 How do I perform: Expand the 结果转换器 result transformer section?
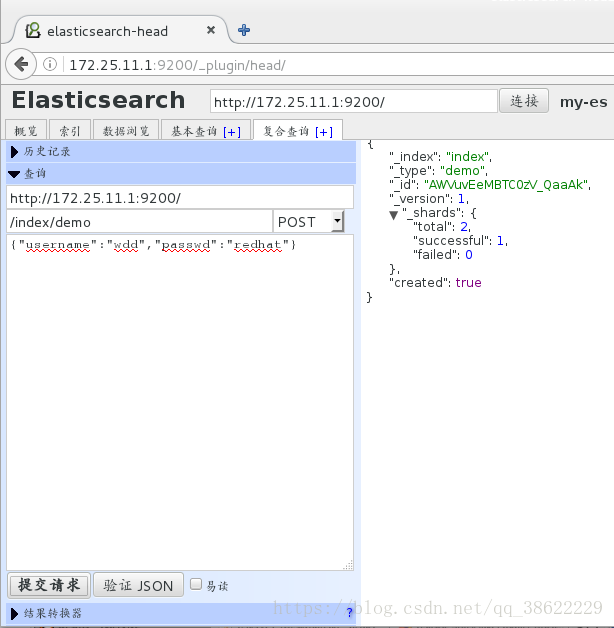(x=181, y=613)
